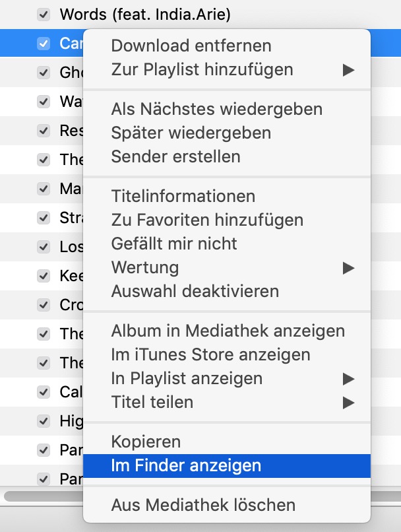Image resolution: width=401 pixels, height=532 pixels.
Task: Toggle checkbox of the highlighted selected track
Action: coord(44,43)
